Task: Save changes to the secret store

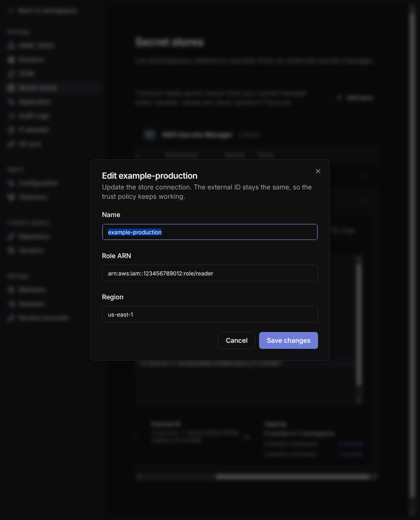Action: click(288, 340)
